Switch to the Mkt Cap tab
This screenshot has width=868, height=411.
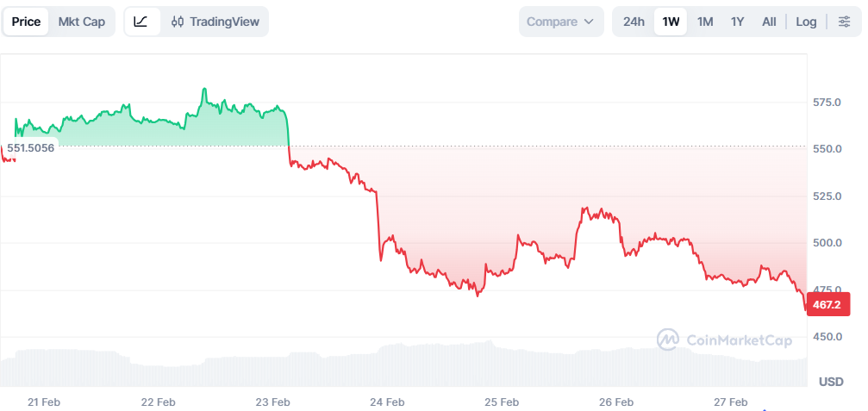[x=82, y=22]
